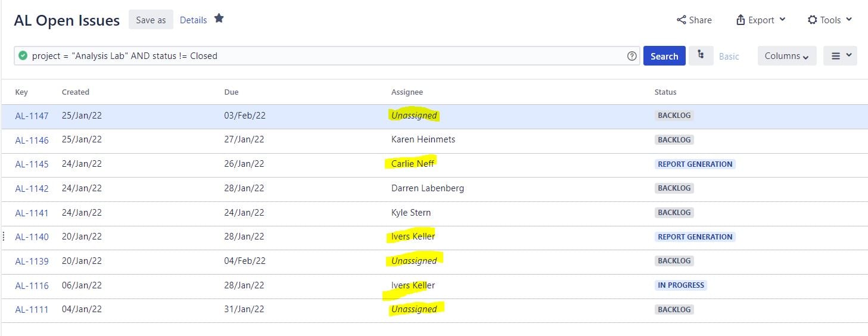
Task: Click the Save as button
Action: tap(151, 20)
